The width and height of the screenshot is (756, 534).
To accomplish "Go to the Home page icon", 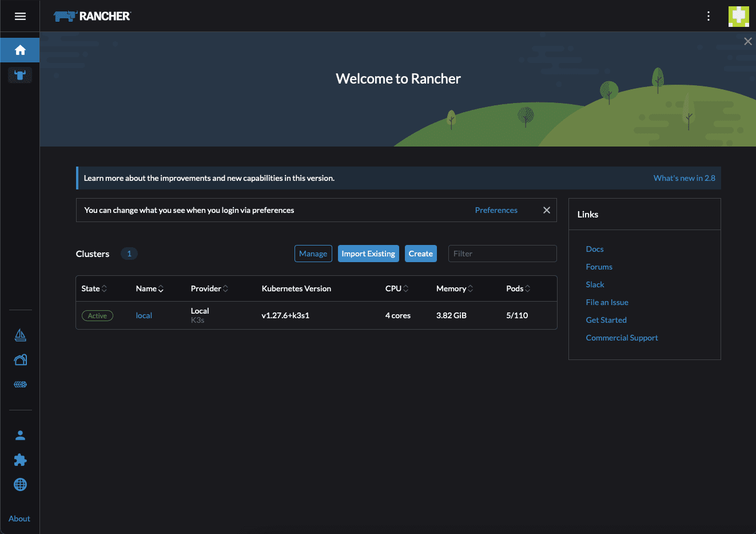I will pyautogui.click(x=20, y=50).
